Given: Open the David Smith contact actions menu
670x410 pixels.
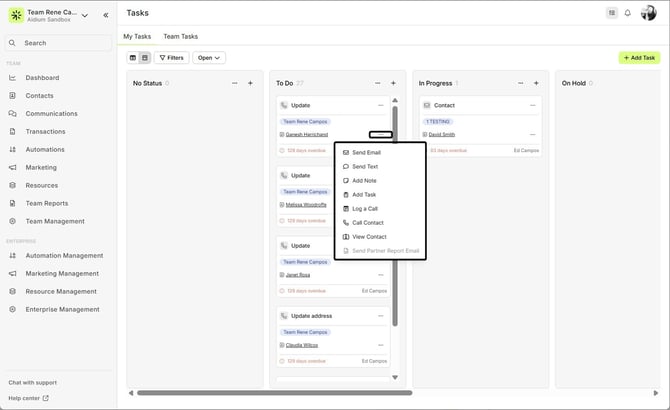Looking at the screenshot, I should coord(532,135).
